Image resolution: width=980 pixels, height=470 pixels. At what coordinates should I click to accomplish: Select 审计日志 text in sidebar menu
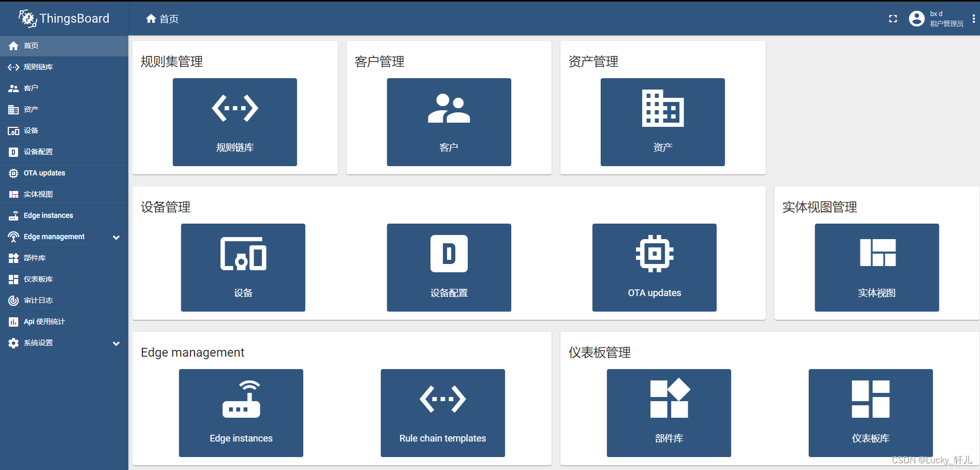38,301
